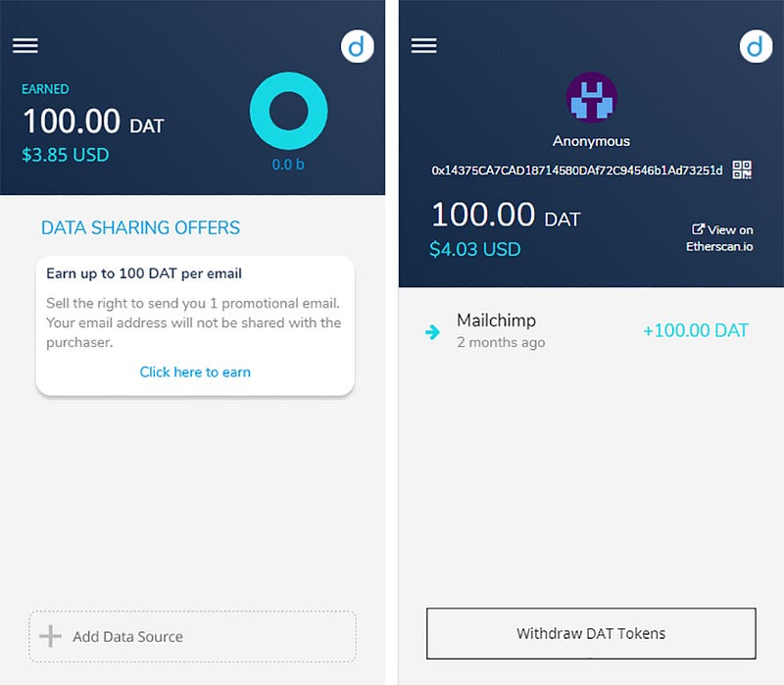The height and width of the screenshot is (685, 784).
Task: Withdraw DAT Tokens
Action: tap(591, 633)
